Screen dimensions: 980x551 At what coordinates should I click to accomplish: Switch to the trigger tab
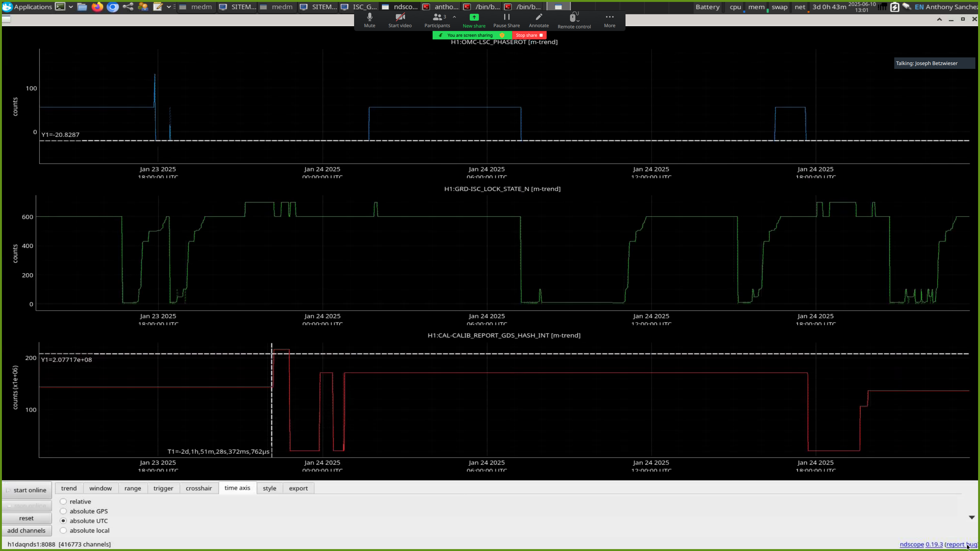[163, 488]
